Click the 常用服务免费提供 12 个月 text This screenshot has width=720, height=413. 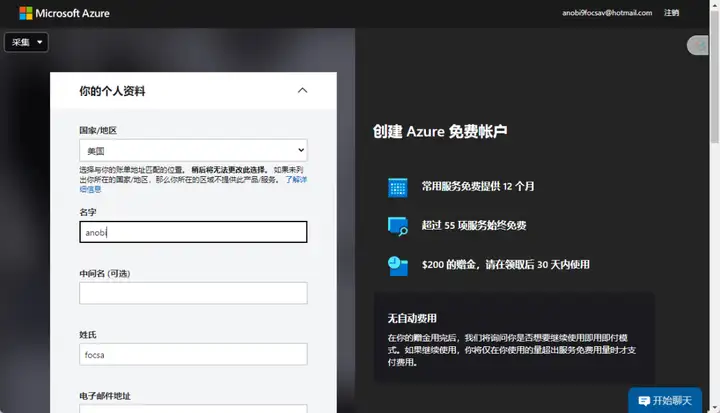(x=478, y=186)
